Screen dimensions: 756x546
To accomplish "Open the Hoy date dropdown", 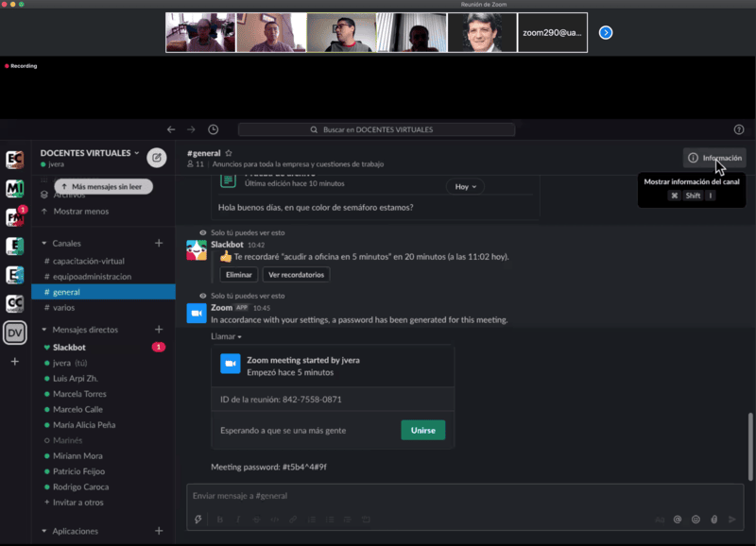I will pos(465,186).
